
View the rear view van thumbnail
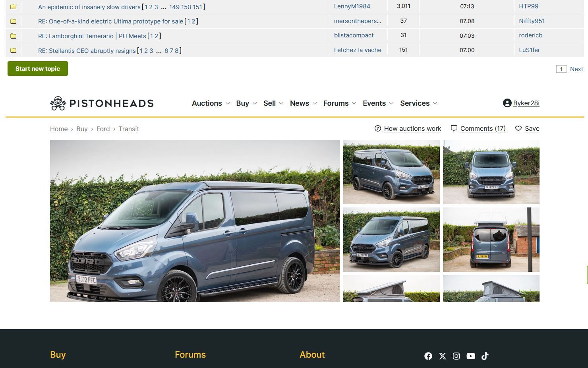tap(491, 240)
